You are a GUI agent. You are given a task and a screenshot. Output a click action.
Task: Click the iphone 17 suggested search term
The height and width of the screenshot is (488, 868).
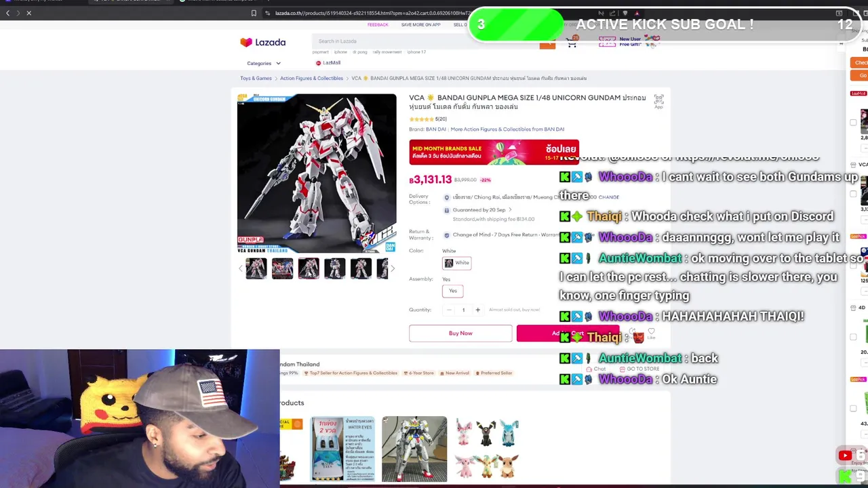(416, 52)
